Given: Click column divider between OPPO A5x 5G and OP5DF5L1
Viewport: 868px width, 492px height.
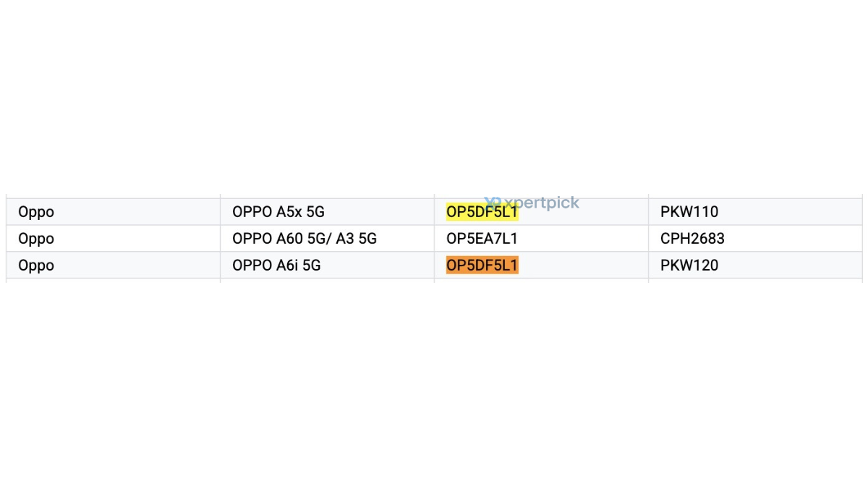Looking at the screenshot, I should tap(434, 212).
